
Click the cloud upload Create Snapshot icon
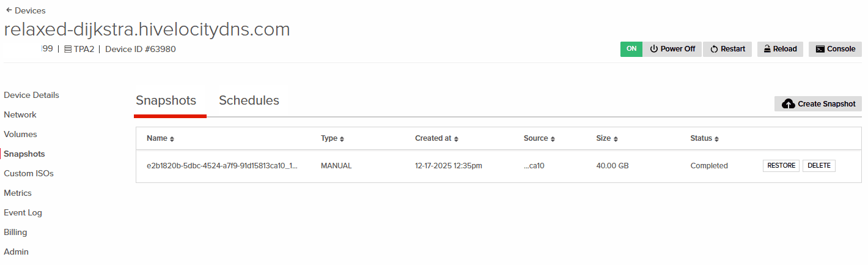[x=788, y=104]
